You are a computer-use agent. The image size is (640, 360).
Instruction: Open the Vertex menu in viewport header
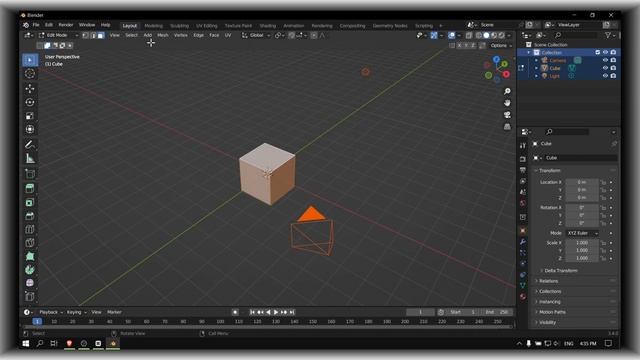pos(181,36)
